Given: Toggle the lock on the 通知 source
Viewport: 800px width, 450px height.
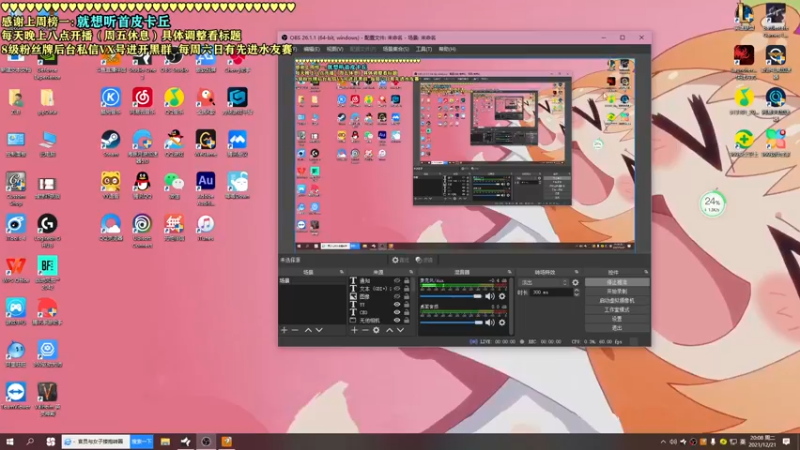Looking at the screenshot, I should pos(407,281).
